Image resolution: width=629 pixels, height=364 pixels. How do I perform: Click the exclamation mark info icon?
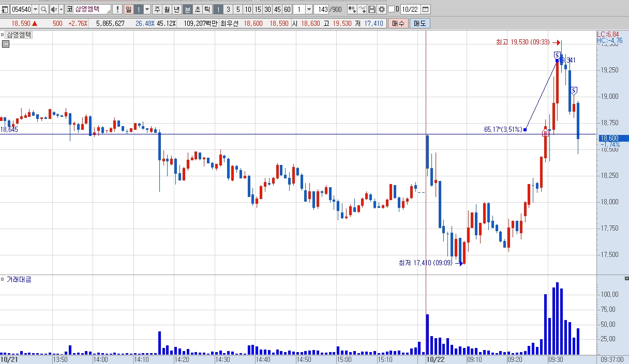pyautogui.click(x=117, y=9)
